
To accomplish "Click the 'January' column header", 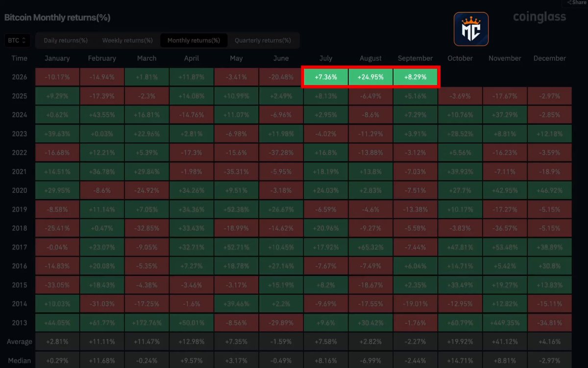I will pyautogui.click(x=57, y=58).
